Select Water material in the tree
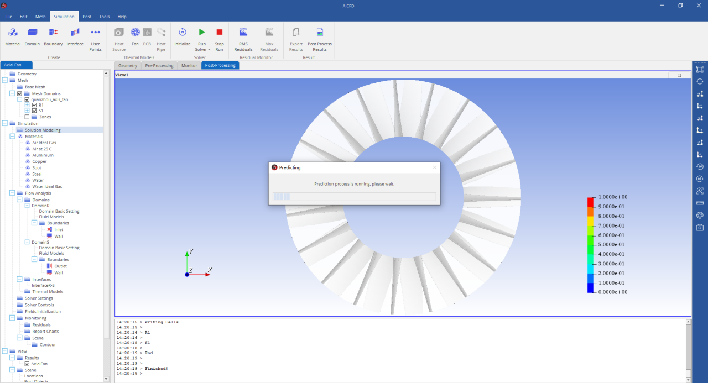The image size is (709, 384). (x=38, y=180)
